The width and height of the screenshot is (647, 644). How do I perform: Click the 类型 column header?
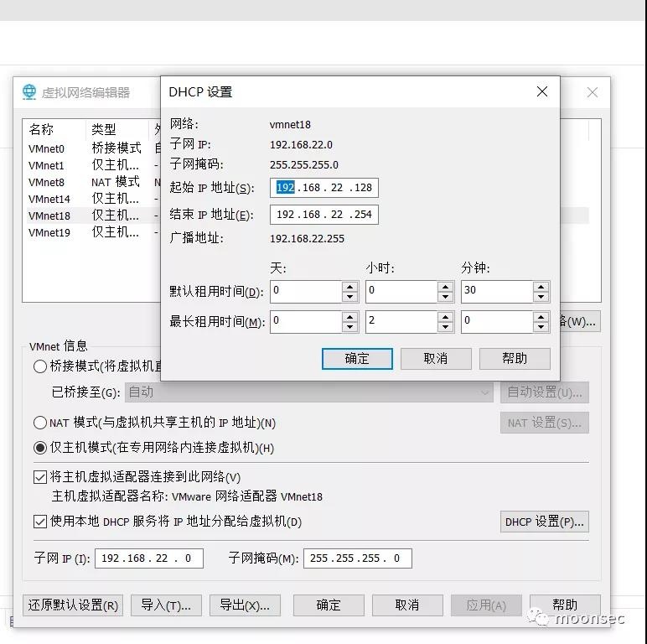click(117, 130)
